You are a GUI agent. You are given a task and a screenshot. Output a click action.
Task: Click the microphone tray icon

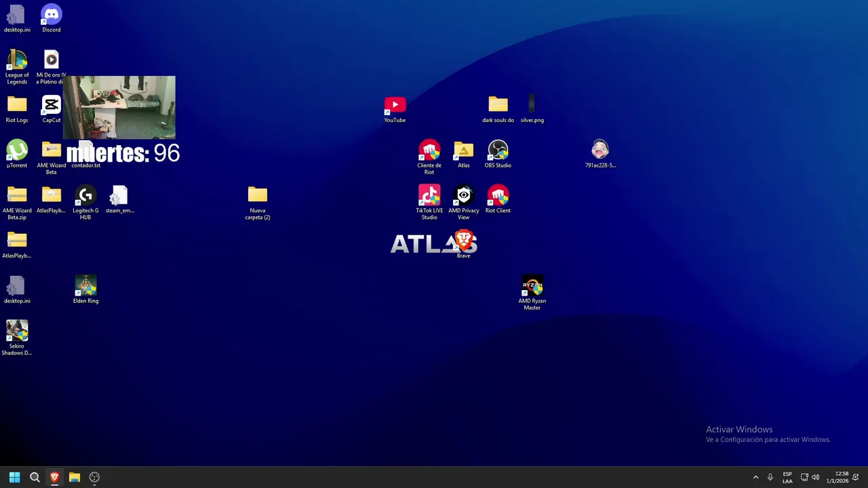tap(770, 477)
